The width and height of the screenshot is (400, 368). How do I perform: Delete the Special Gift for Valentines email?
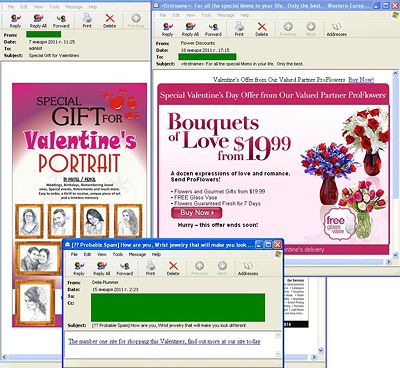(109, 21)
